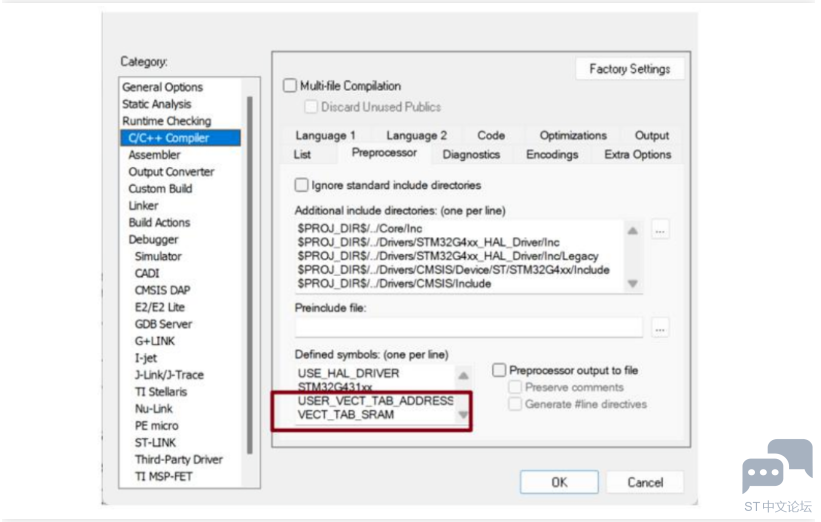Toggle Generate #line directives checkbox
The image size is (821, 522).
515,404
